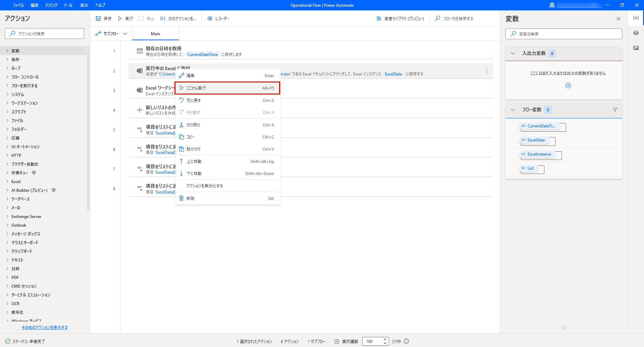This screenshot has width=644, height=347.
Task: Choose ここから実行 in context menu
Action: [x=227, y=88]
